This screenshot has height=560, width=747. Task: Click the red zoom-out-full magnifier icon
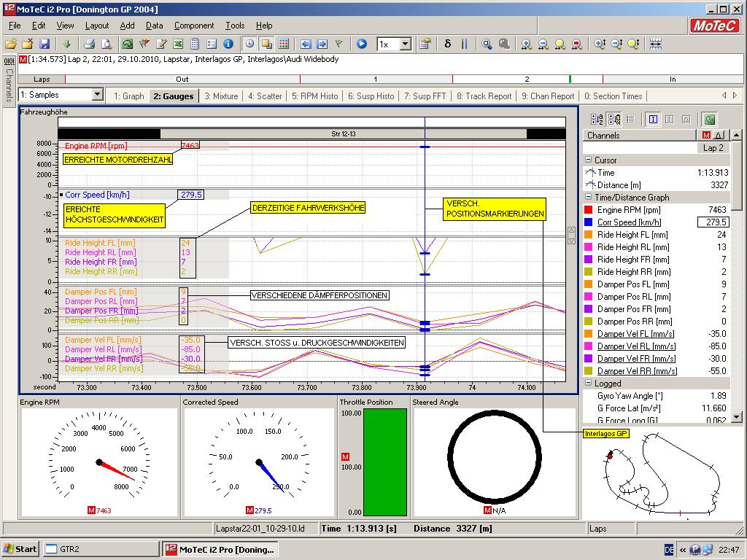point(577,44)
